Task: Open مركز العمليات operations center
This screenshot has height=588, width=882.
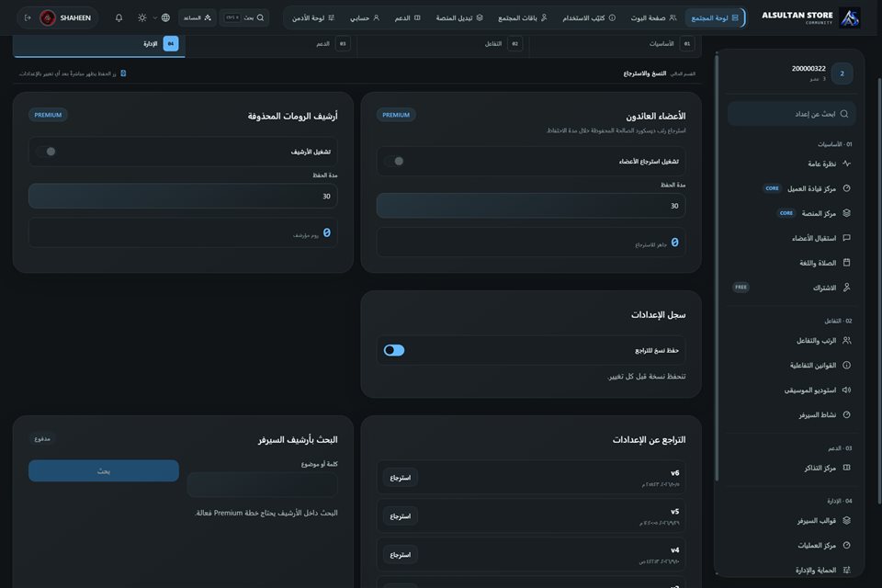Action: pos(791,545)
